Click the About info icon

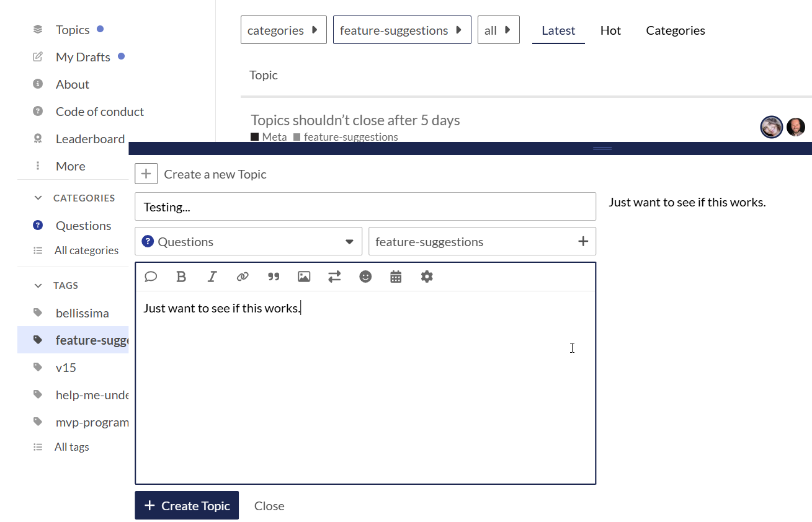38,84
